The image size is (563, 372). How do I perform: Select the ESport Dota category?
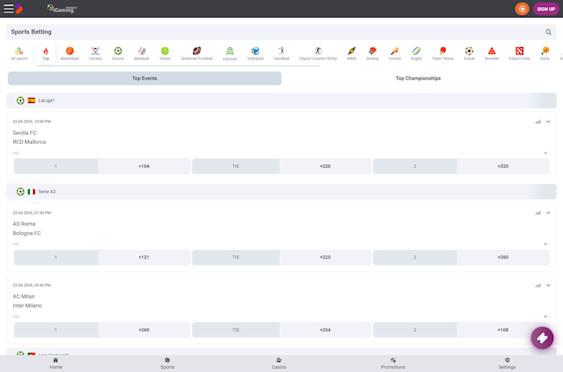[519, 54]
